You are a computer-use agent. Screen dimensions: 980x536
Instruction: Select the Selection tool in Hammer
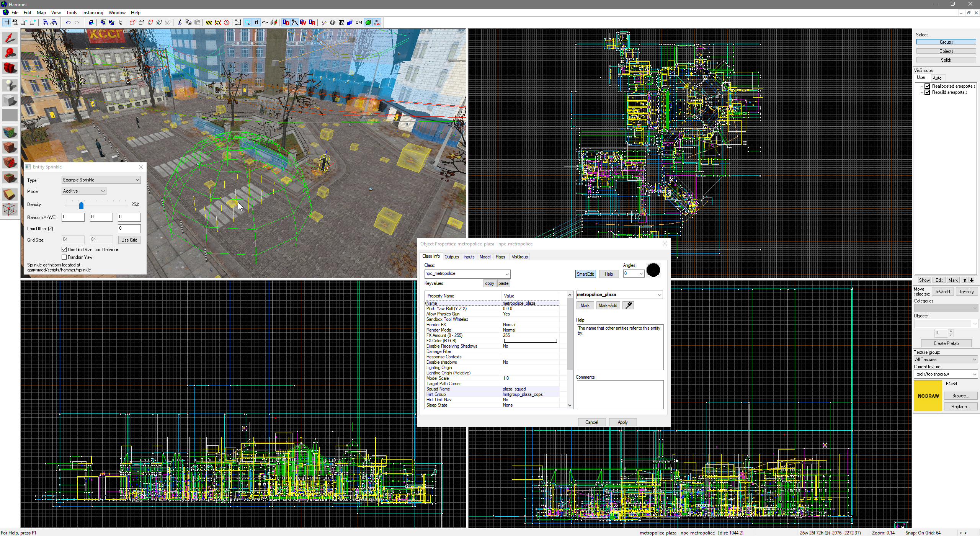[9, 38]
